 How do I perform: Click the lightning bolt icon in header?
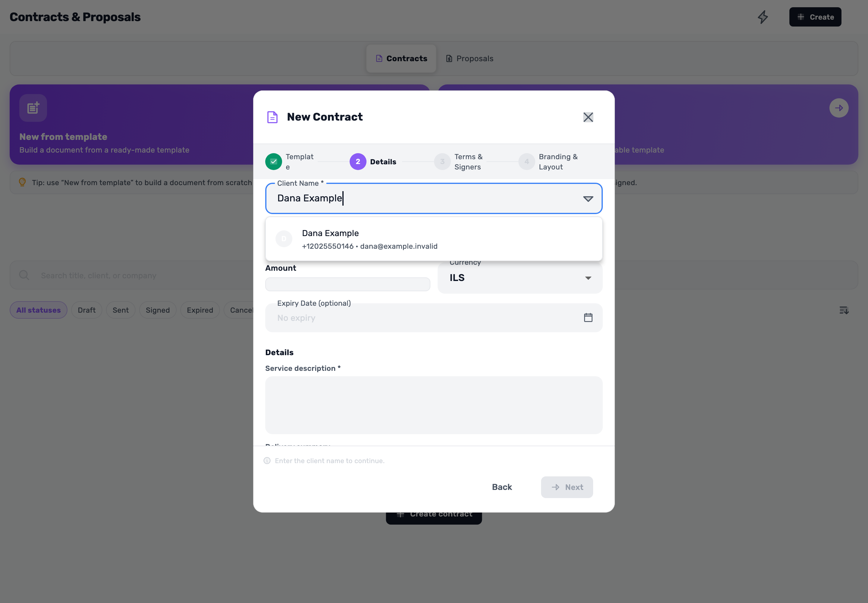(x=763, y=17)
